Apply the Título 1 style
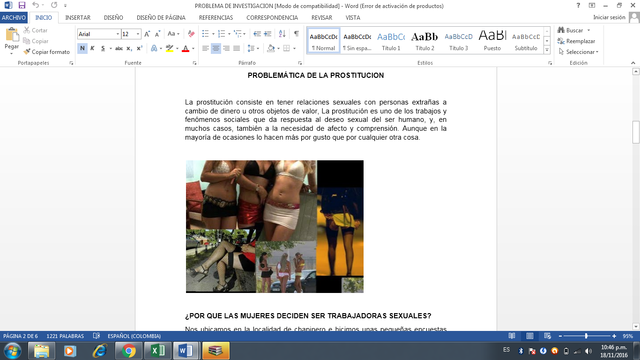 pos(391,40)
